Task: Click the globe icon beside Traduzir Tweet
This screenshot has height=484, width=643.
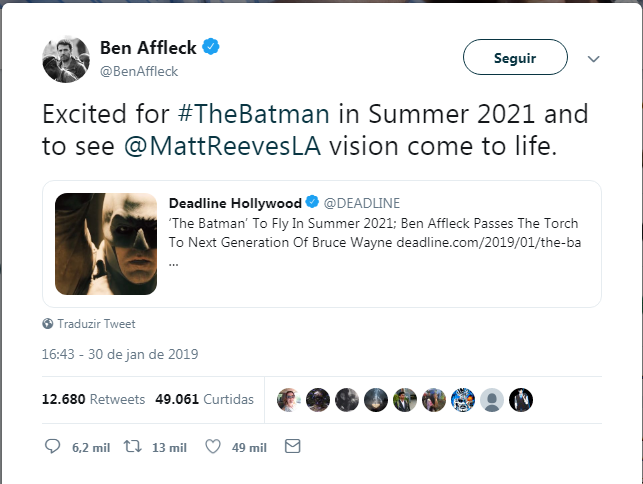Action: coord(48,324)
